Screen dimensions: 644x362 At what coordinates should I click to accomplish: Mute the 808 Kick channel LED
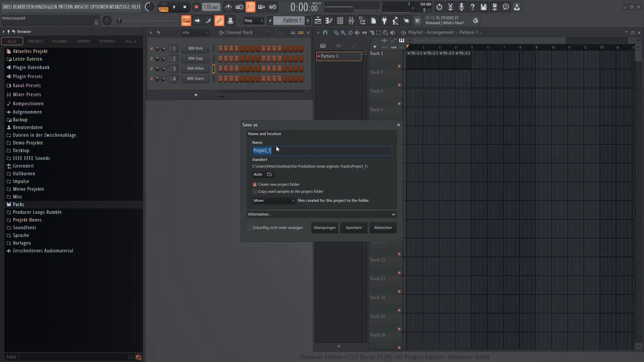[x=151, y=49]
